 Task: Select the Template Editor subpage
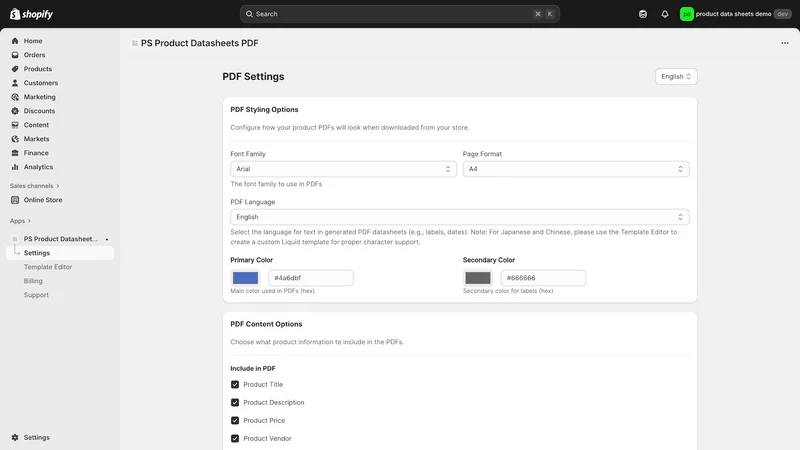point(48,267)
